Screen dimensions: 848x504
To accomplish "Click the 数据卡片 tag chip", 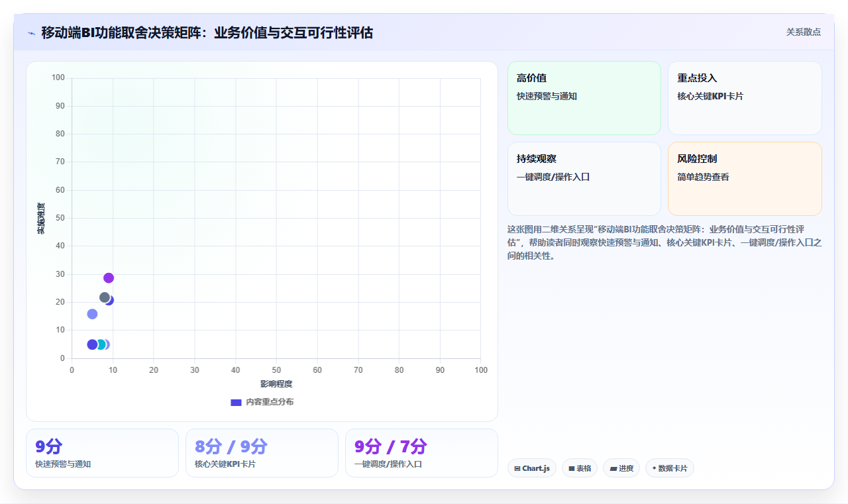I will click(670, 468).
